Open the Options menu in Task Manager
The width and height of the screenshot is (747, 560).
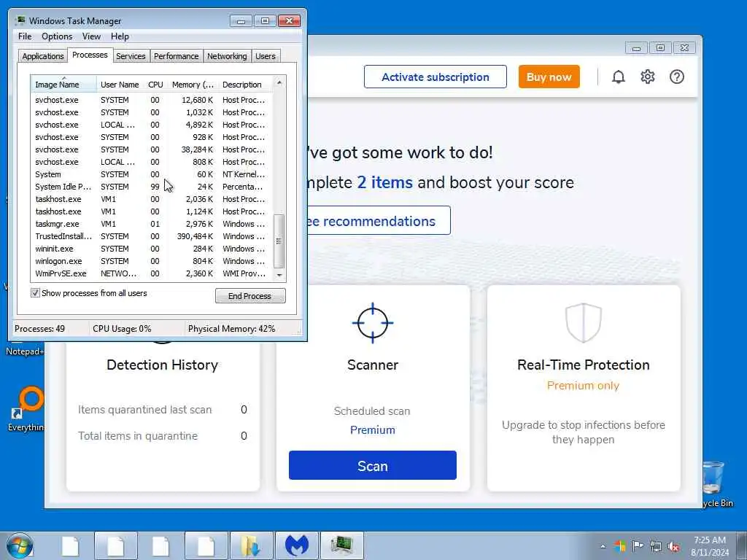pyautogui.click(x=57, y=36)
